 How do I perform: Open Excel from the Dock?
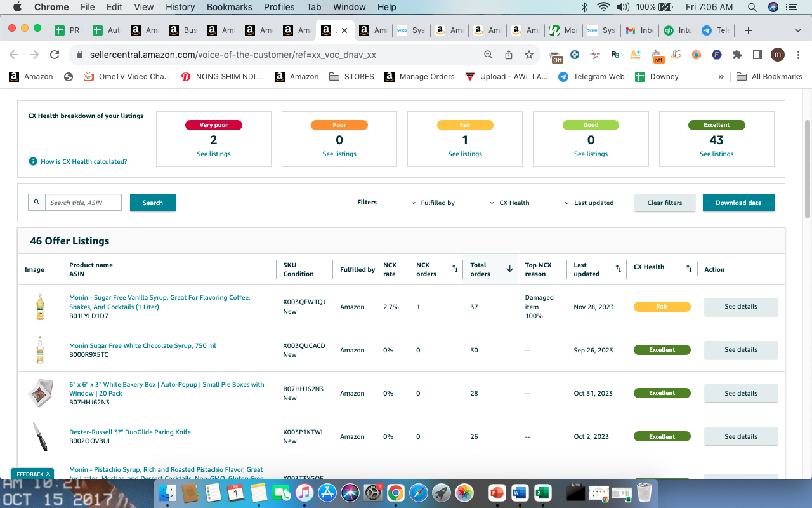click(542, 492)
